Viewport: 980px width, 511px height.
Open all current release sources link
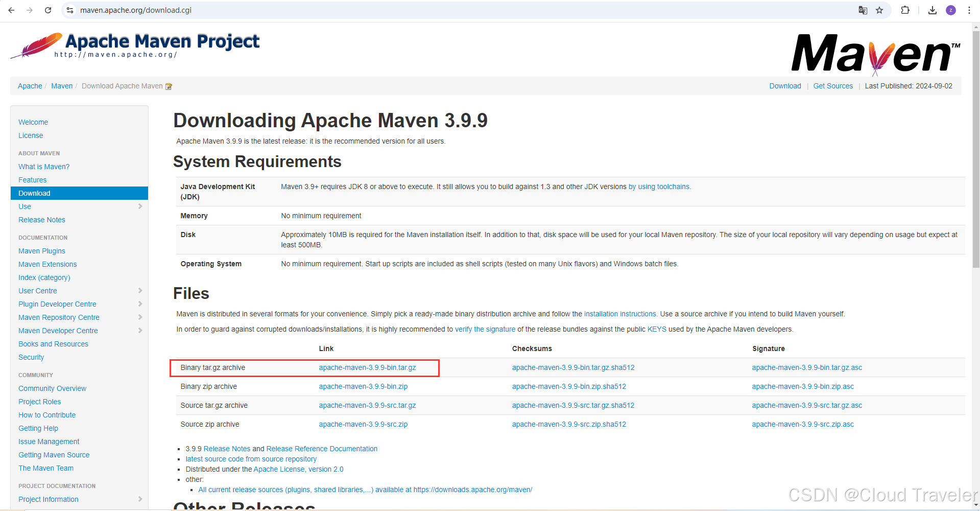(x=365, y=490)
